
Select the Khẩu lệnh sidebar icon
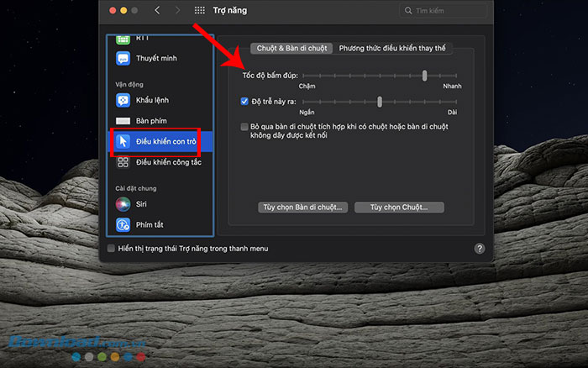(123, 100)
